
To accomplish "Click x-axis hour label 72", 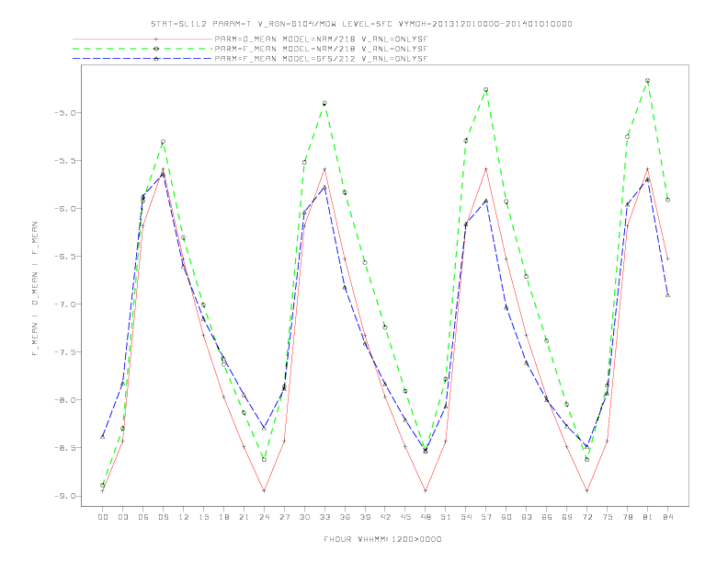I will (x=586, y=517).
